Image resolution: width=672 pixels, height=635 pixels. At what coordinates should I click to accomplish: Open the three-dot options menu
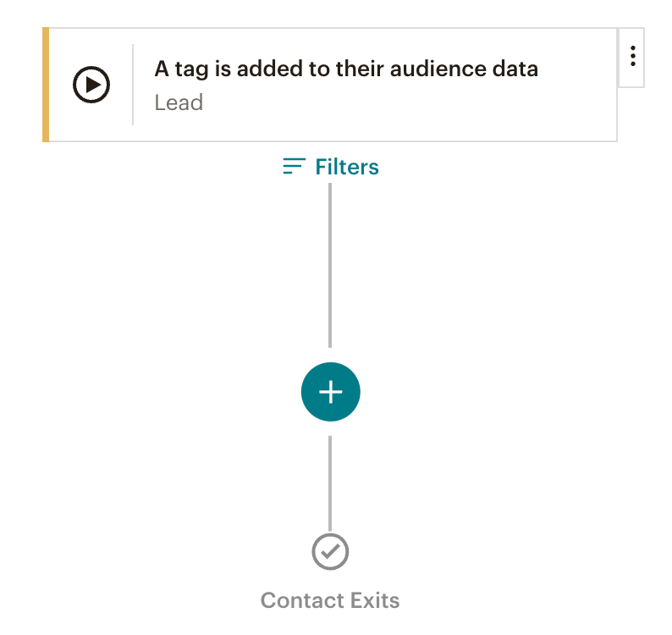[632, 57]
